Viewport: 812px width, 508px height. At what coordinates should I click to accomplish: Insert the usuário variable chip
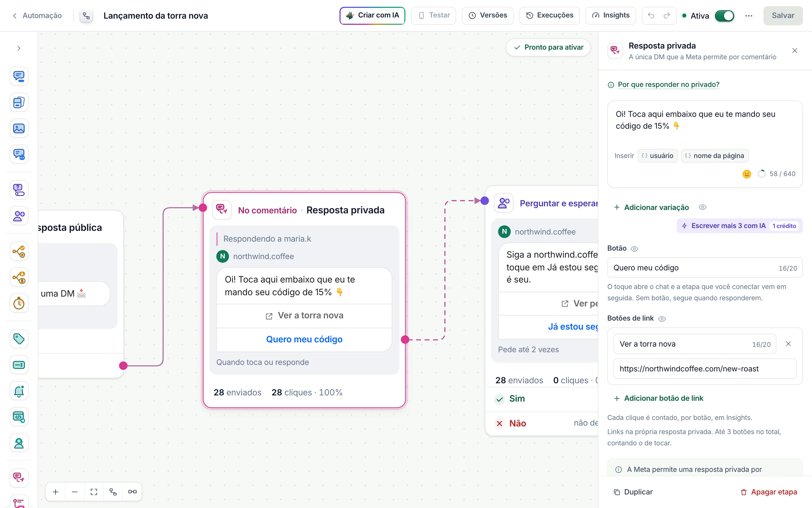657,156
